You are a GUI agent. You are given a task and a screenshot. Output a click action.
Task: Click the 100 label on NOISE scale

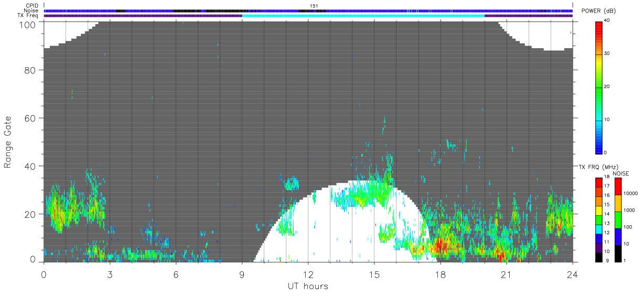pyautogui.click(x=629, y=227)
